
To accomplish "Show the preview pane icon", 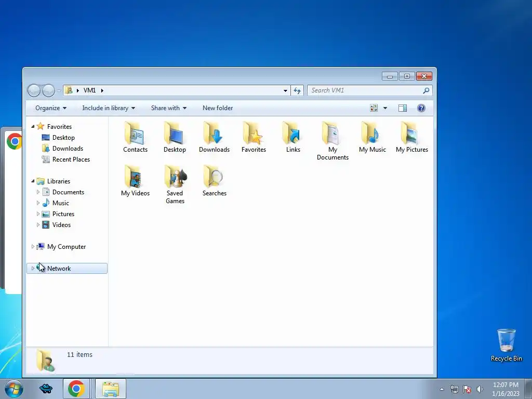I will pyautogui.click(x=403, y=108).
